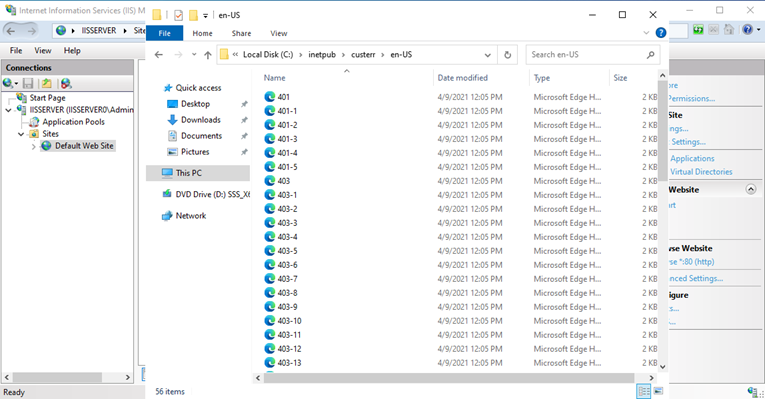This screenshot has width=765, height=399.
Task: Select the 403 file icon
Action: coord(270,181)
